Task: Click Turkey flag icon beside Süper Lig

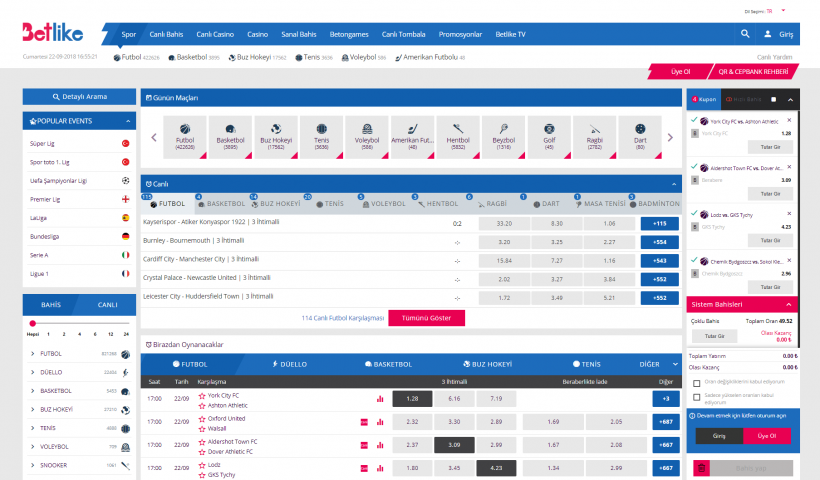Action: (x=126, y=143)
